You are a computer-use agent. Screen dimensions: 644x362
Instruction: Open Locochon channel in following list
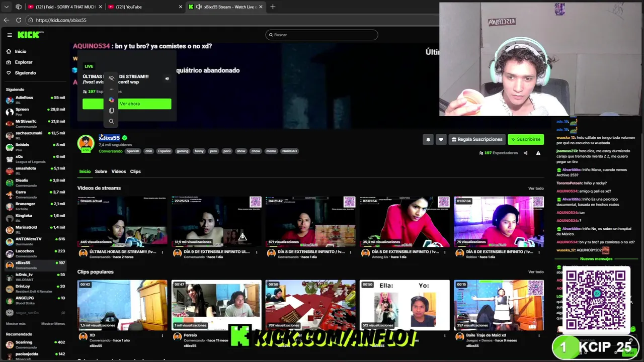point(35,253)
